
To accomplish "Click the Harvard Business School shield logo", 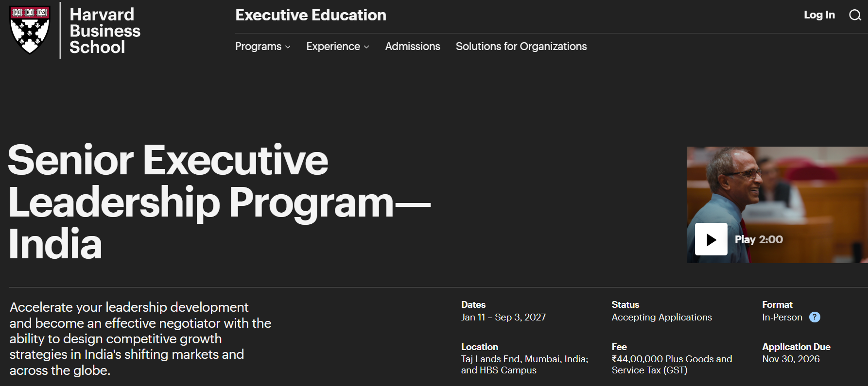I will pyautogui.click(x=30, y=30).
